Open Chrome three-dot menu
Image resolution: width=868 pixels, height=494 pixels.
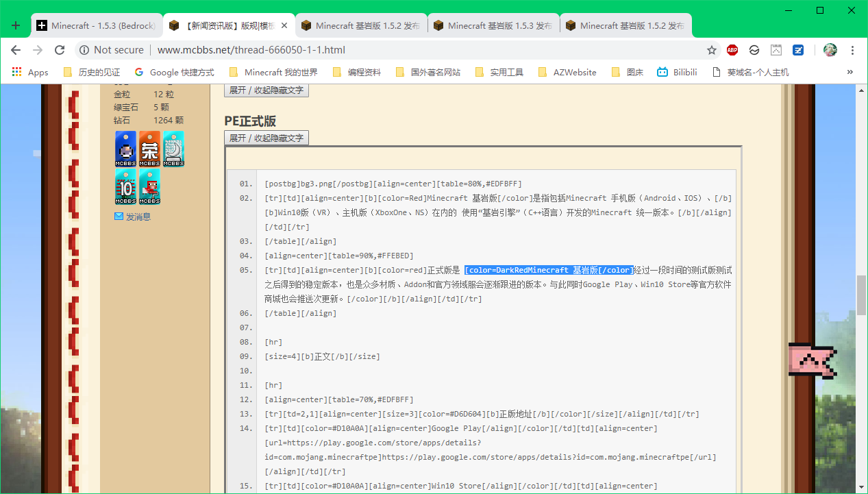click(x=853, y=50)
